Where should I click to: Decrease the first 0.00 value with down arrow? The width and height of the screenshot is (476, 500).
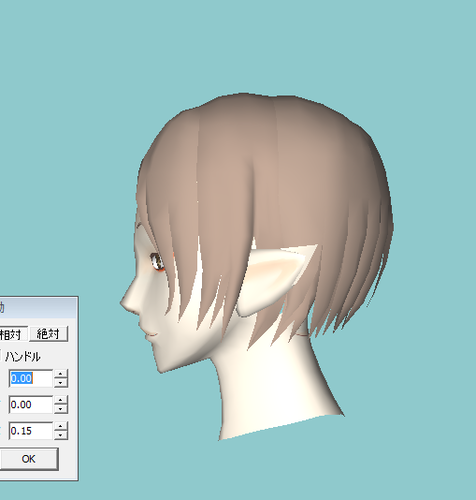pos(61,383)
